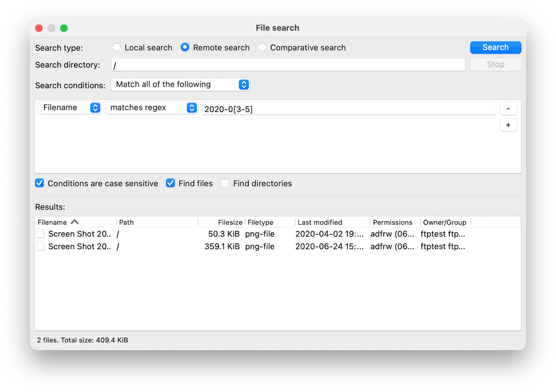Viewport: 556px width, 392px height.
Task: Click the 359.1 KiB filesize cell
Action: tap(222, 247)
